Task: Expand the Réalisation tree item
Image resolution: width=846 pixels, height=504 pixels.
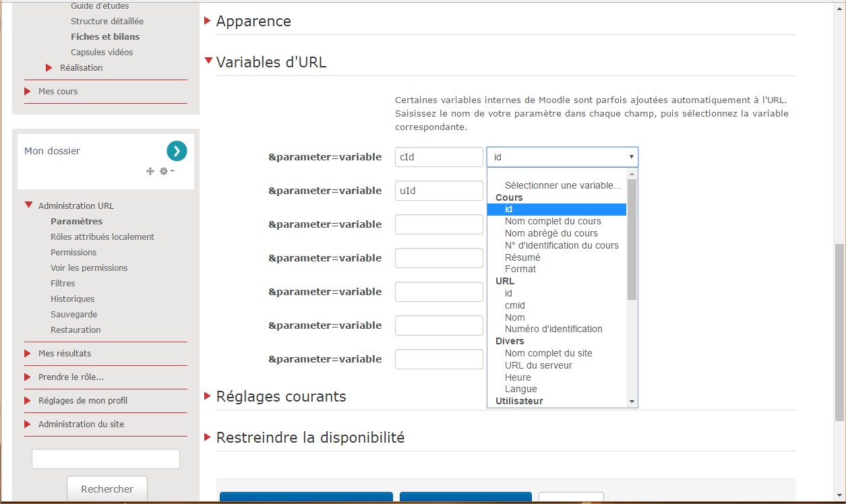Action: point(49,67)
